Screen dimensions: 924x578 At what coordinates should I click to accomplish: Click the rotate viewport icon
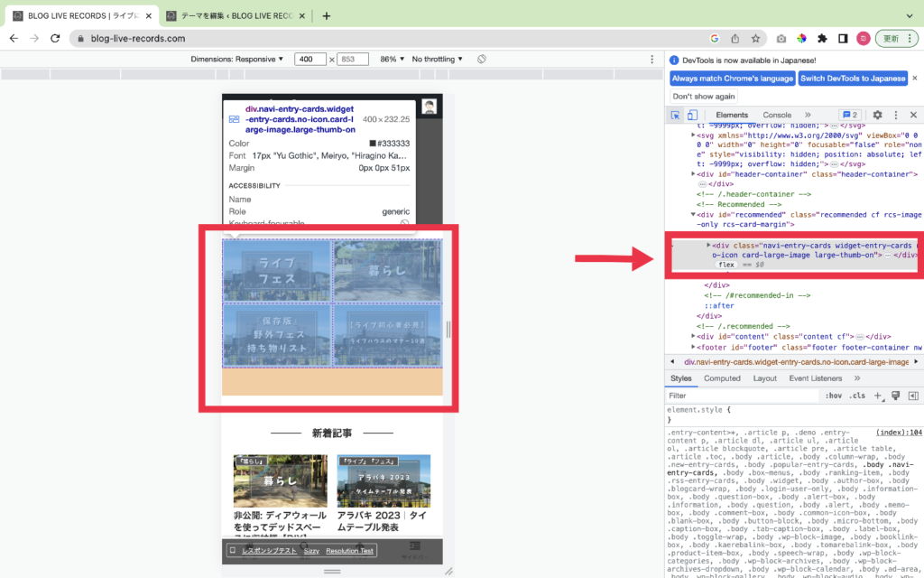(482, 59)
